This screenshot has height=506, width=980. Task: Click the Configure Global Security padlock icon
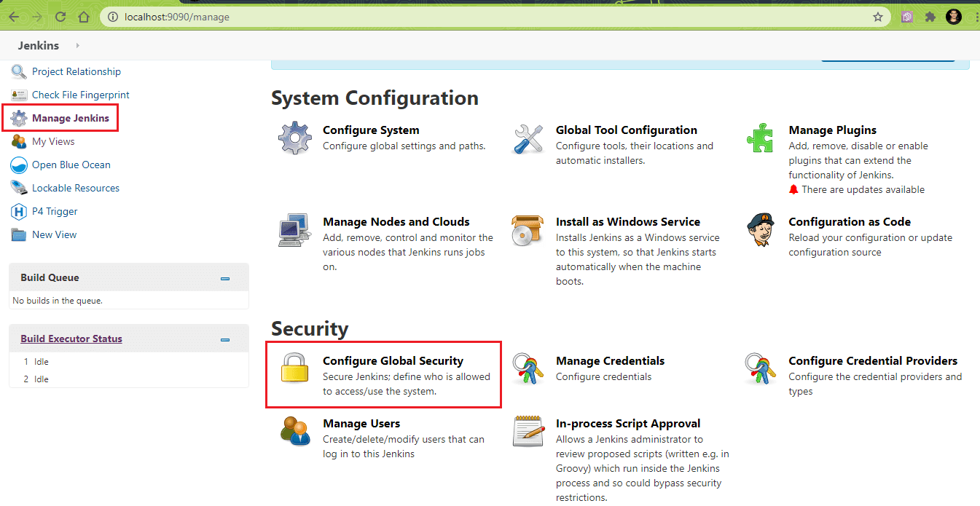tap(295, 368)
